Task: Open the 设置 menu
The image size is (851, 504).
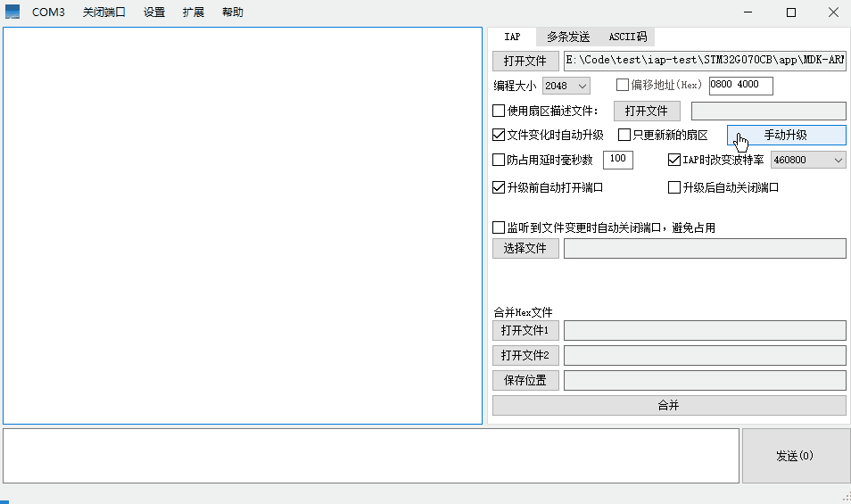Action: (154, 12)
